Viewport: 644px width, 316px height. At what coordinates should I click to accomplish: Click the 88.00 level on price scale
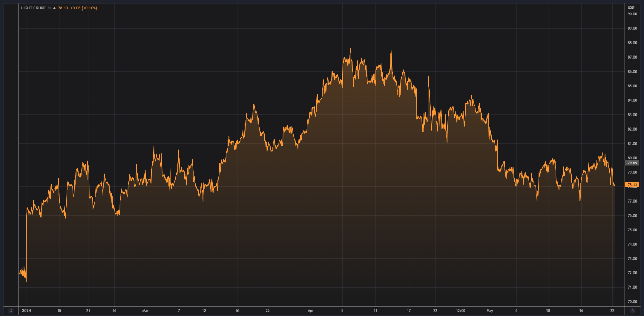(x=632, y=43)
